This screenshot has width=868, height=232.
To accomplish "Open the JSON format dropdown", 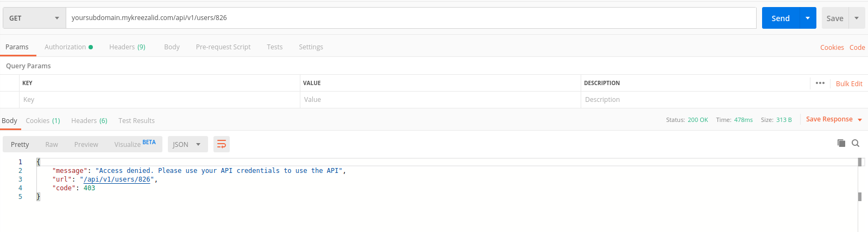I will coord(187,144).
